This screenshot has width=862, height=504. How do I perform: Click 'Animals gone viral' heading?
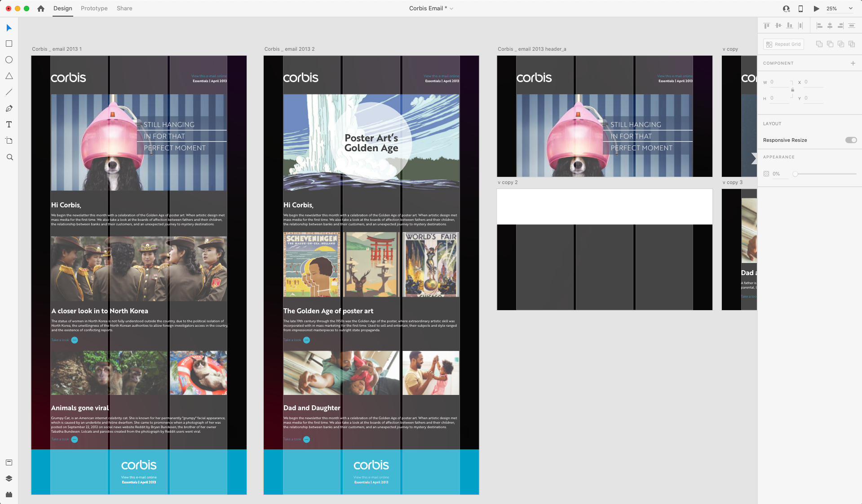tap(80, 408)
